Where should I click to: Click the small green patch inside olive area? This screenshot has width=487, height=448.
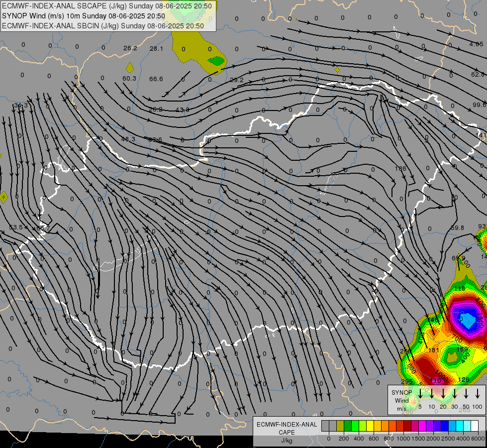pyautogui.click(x=216, y=61)
